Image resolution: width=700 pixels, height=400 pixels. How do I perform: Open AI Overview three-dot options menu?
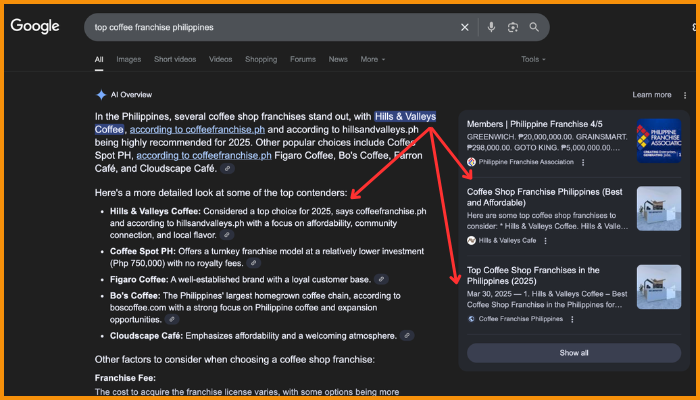point(685,95)
